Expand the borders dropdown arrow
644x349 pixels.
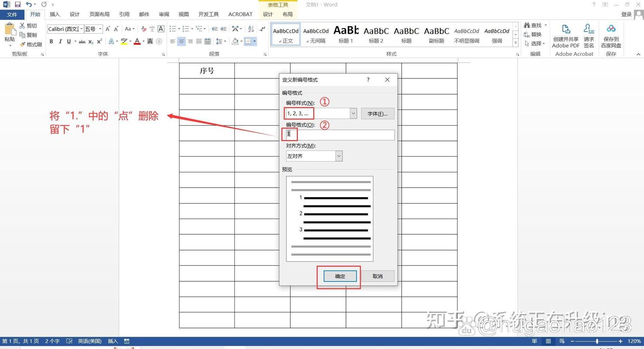(x=254, y=41)
